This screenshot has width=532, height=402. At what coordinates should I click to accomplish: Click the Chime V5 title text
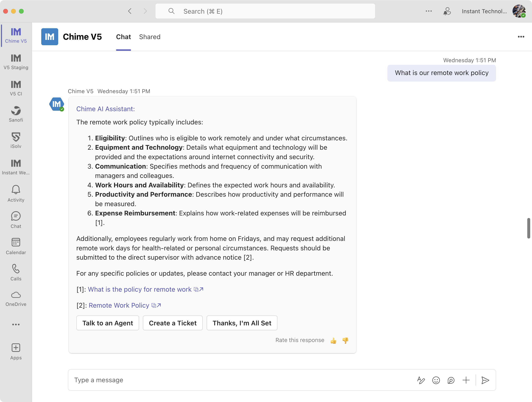(82, 37)
